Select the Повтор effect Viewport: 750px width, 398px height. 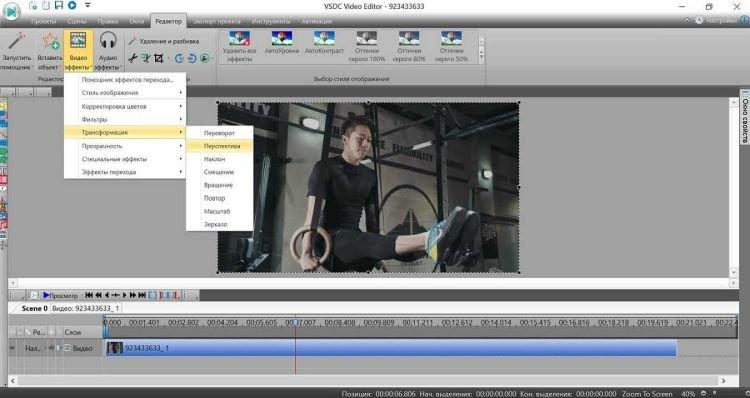click(220, 198)
